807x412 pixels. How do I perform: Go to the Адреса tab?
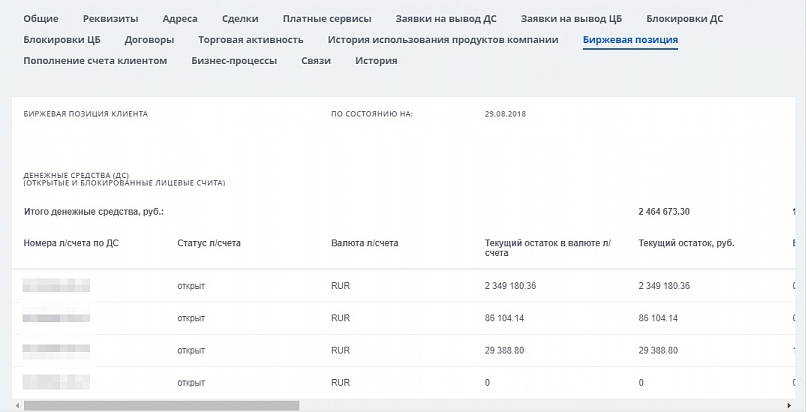180,19
